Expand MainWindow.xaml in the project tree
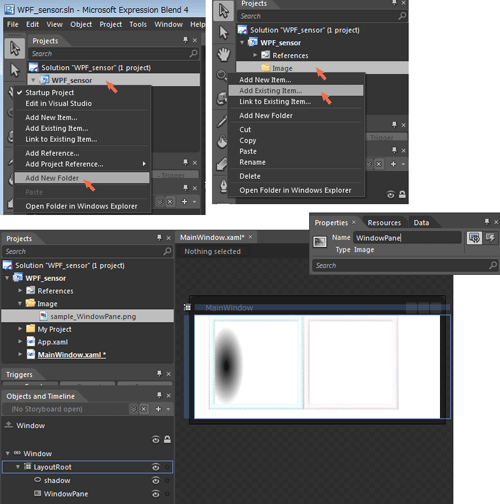This screenshot has height=504, width=500. (20, 354)
